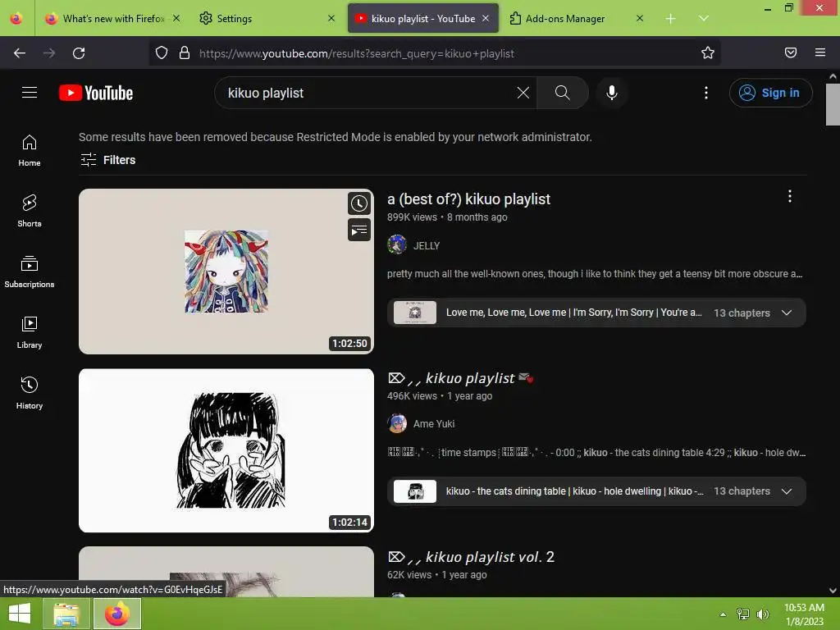Play best of kikuo playlist thumbnail
The width and height of the screenshot is (840, 630).
(x=226, y=271)
